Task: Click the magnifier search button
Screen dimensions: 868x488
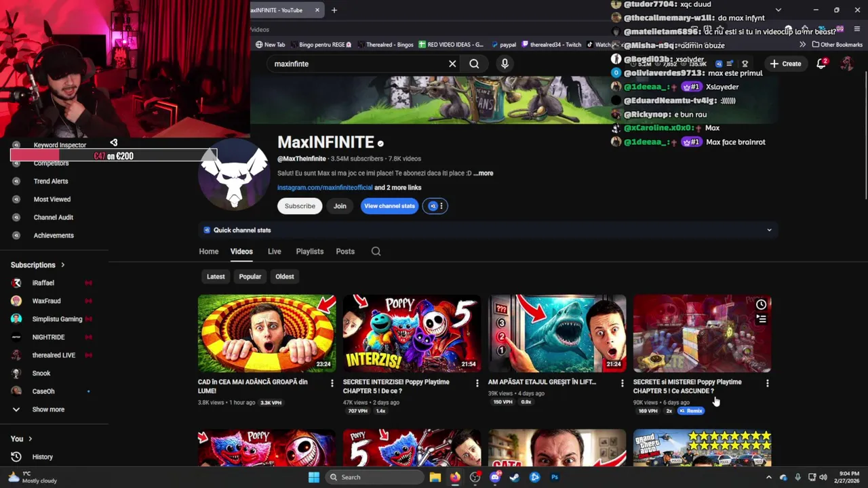Action: click(x=474, y=64)
